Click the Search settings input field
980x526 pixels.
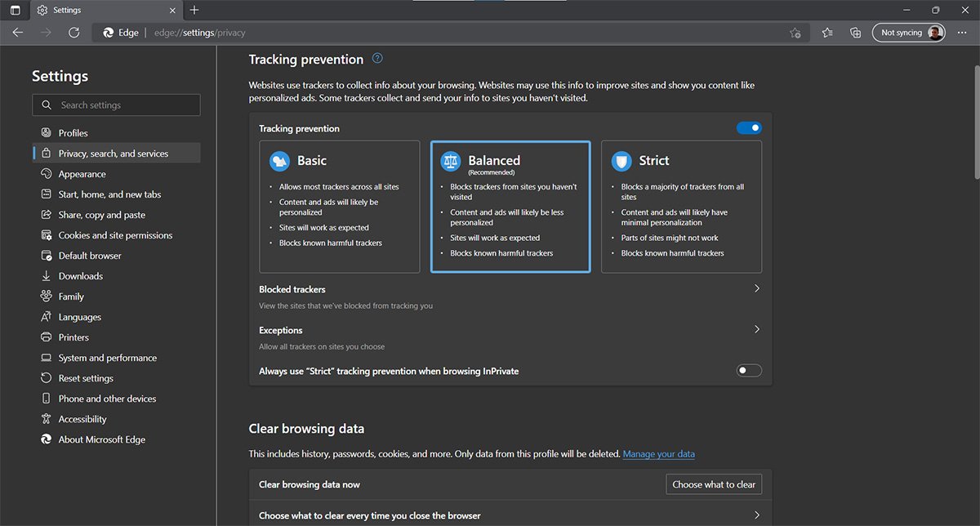coord(116,105)
